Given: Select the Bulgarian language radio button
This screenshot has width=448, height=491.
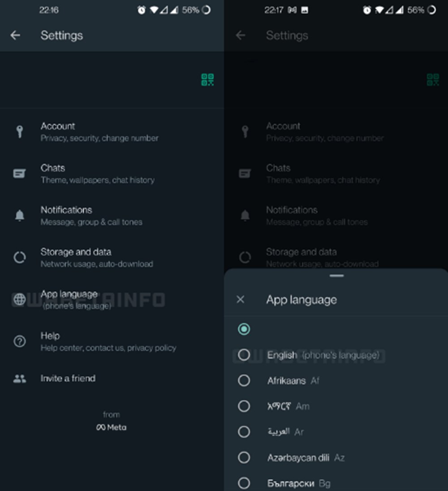Looking at the screenshot, I should pos(244,483).
